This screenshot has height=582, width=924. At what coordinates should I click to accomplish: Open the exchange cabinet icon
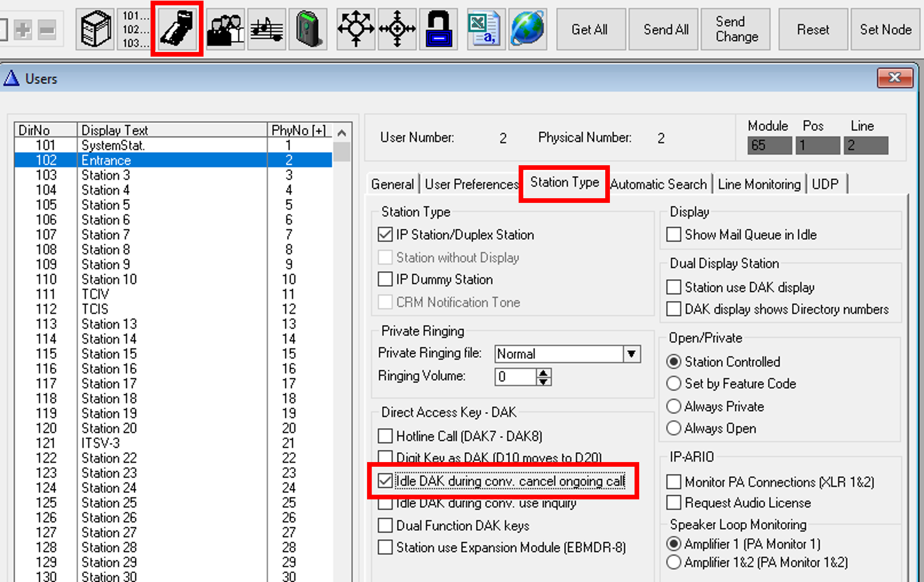click(95, 29)
